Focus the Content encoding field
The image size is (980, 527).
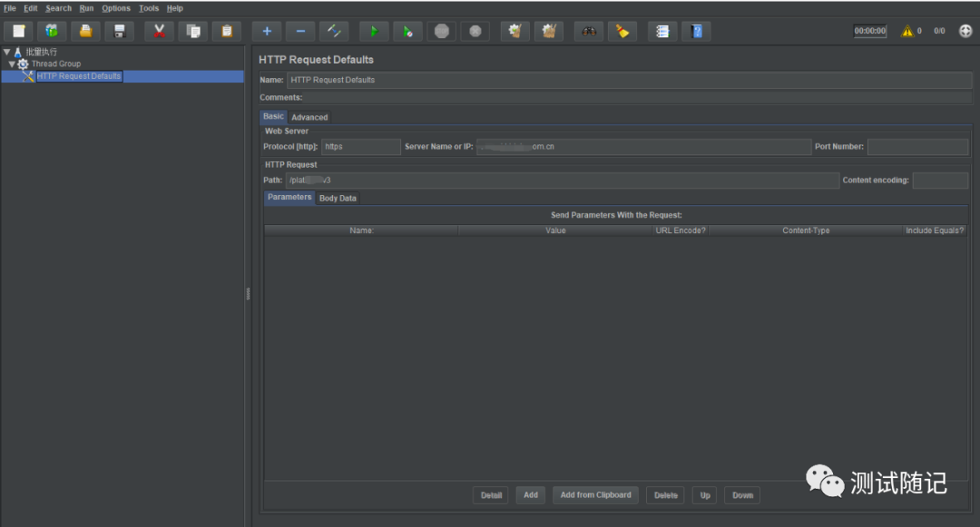pyautogui.click(x=940, y=181)
